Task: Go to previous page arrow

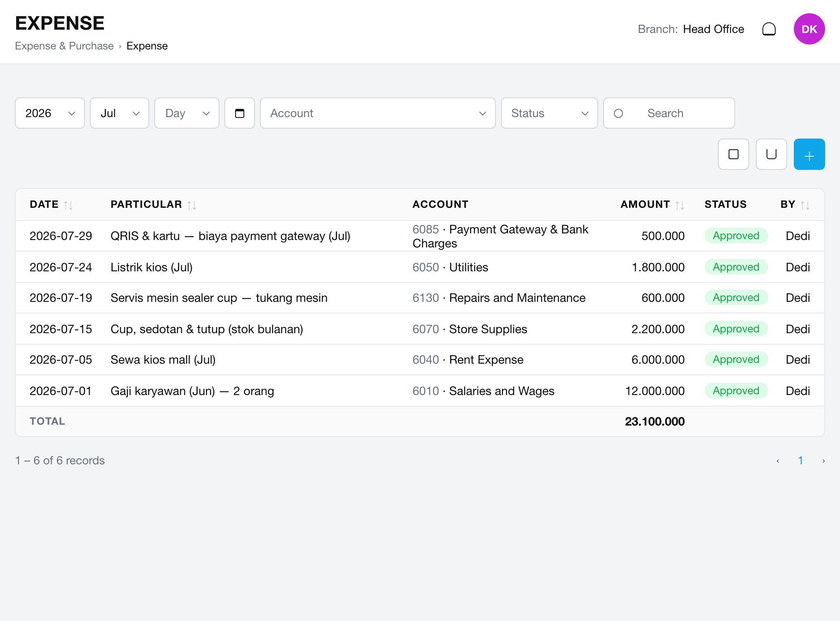Action: 778,461
